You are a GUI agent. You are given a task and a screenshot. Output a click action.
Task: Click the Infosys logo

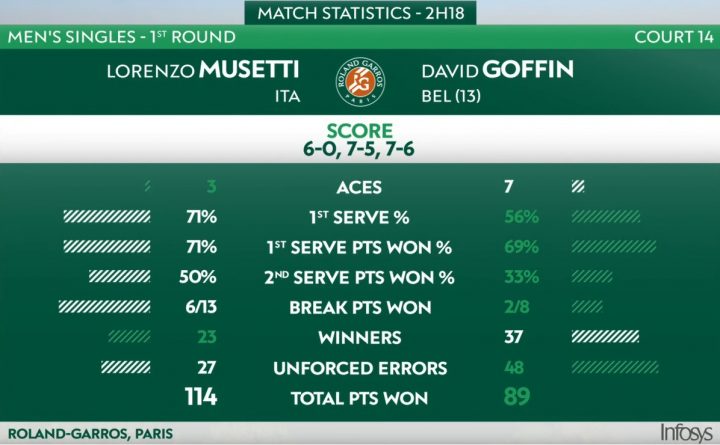(686, 433)
